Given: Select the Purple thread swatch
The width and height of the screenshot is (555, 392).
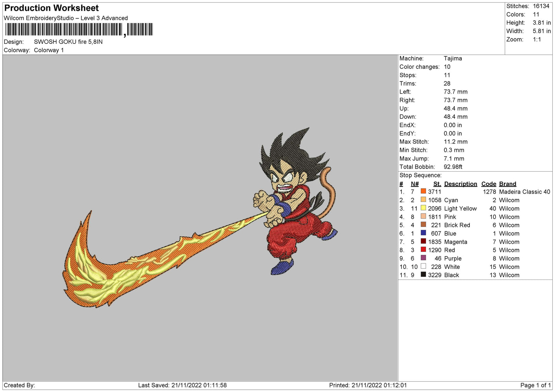Looking at the screenshot, I should (x=423, y=258).
